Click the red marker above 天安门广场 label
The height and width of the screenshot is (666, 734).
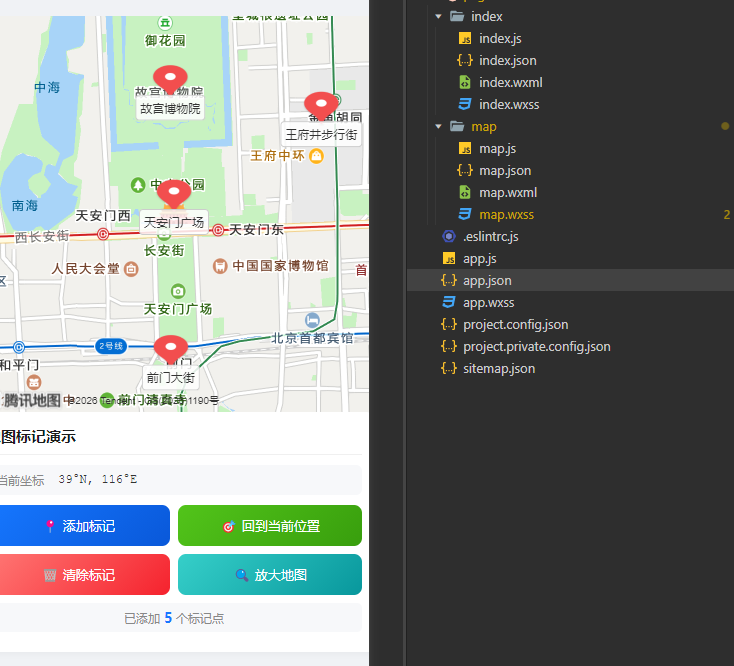[174, 194]
